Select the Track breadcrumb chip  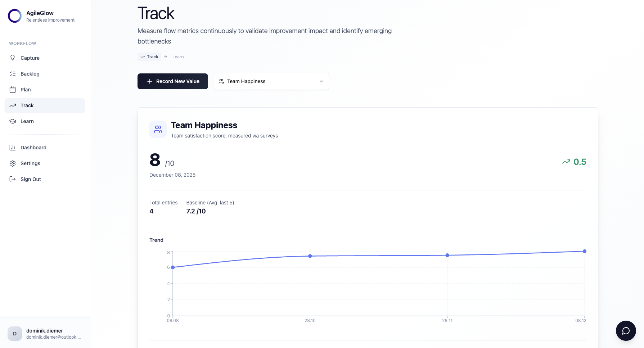149,57
